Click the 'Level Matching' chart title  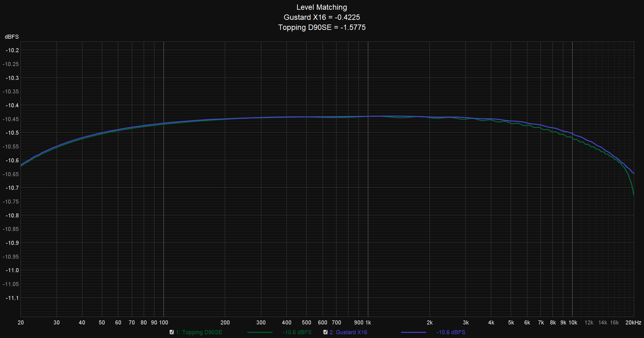pos(322,7)
